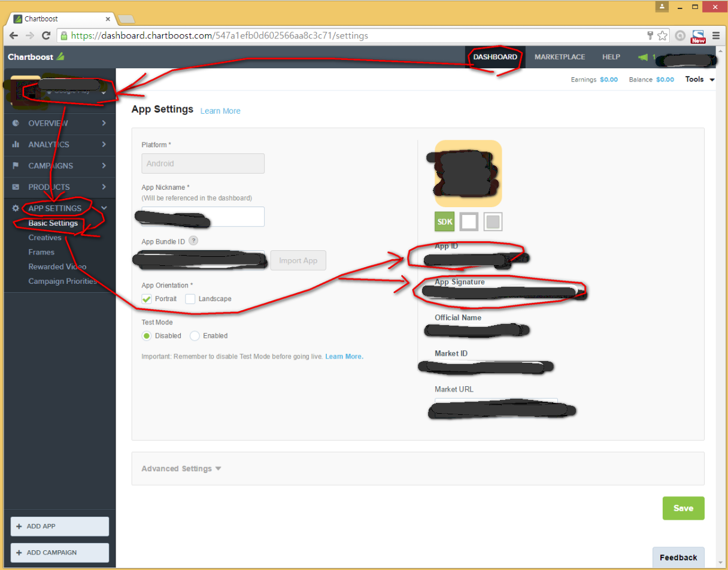Enable the Landscape orientation checkbox
The width and height of the screenshot is (728, 570).
pos(190,299)
